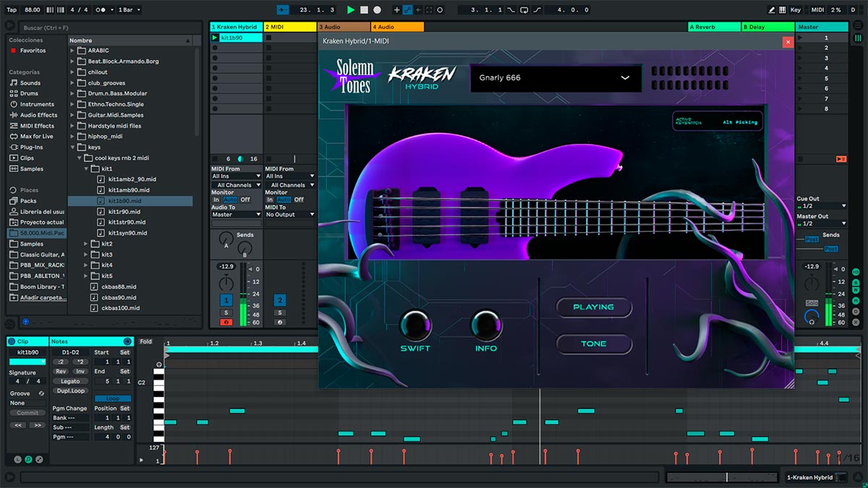The image size is (868, 488).
Task: Select the 1 Kraken Hybrid track header
Action: coord(236,27)
